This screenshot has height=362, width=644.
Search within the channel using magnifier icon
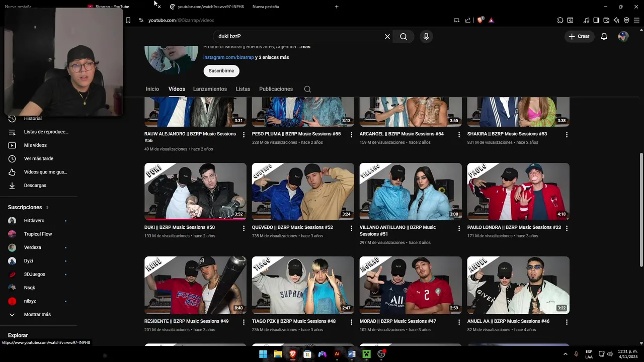click(x=307, y=89)
